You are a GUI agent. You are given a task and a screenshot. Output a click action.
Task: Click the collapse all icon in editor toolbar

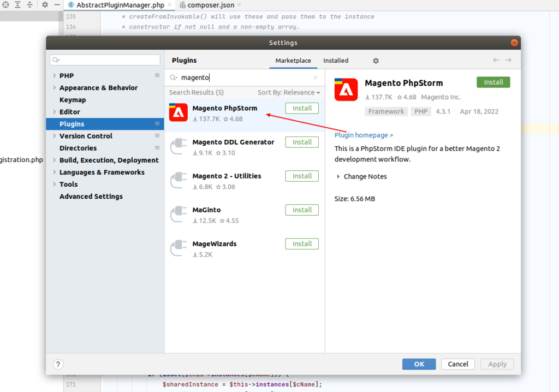[29, 4]
